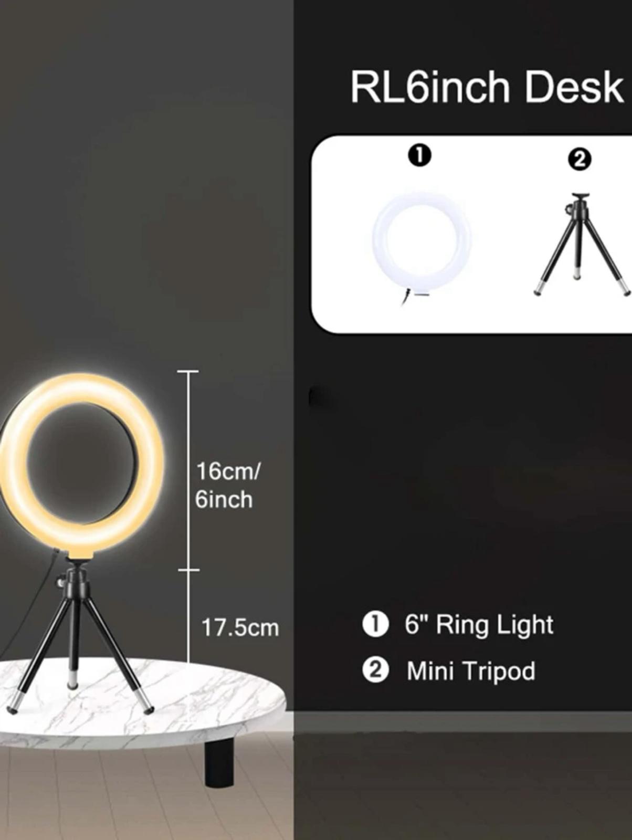Screen dimensions: 632x840
Task: Click the 6" Ring Light label
Action: pyautogui.click(x=479, y=625)
